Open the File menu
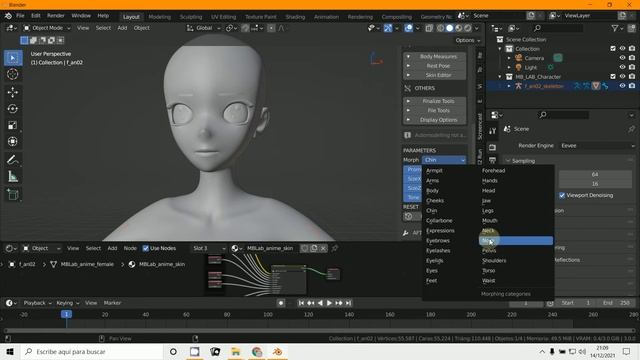Screen dimensions: 640x360 point(20,16)
